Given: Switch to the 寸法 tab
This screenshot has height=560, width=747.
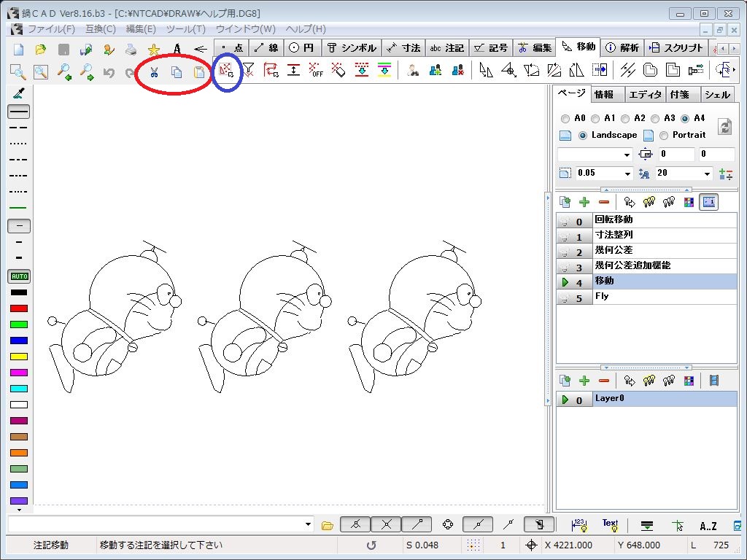Looking at the screenshot, I should tap(403, 48).
